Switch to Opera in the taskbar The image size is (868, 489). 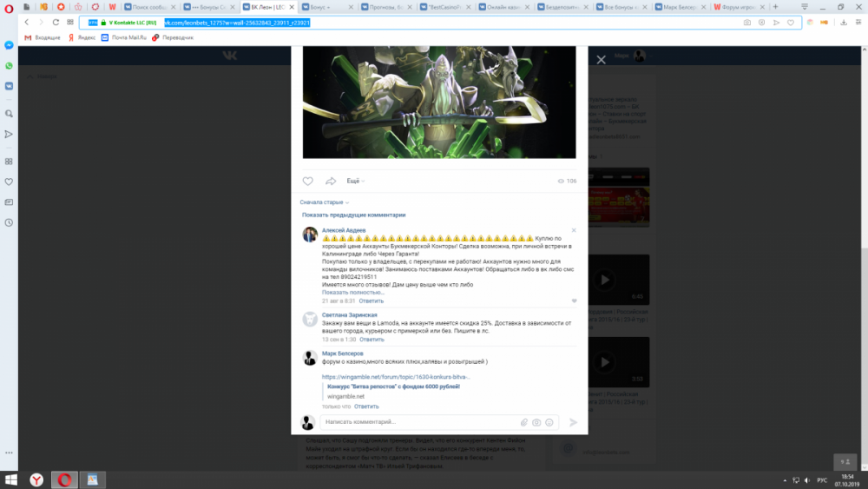(x=64, y=479)
